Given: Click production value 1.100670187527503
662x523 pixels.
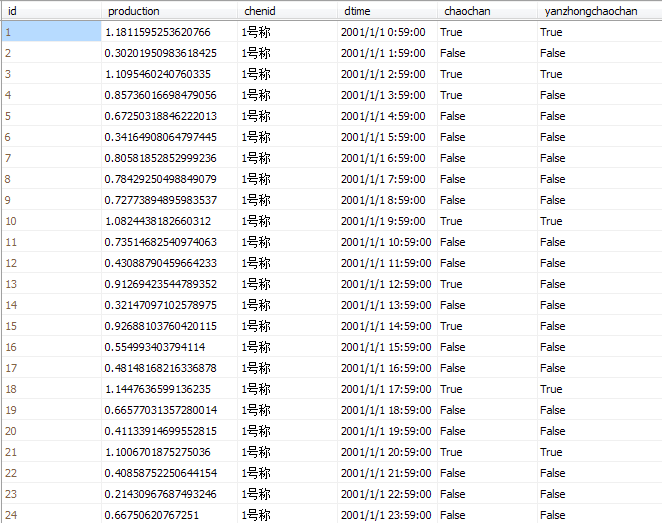Looking at the screenshot, I should click(157, 452).
